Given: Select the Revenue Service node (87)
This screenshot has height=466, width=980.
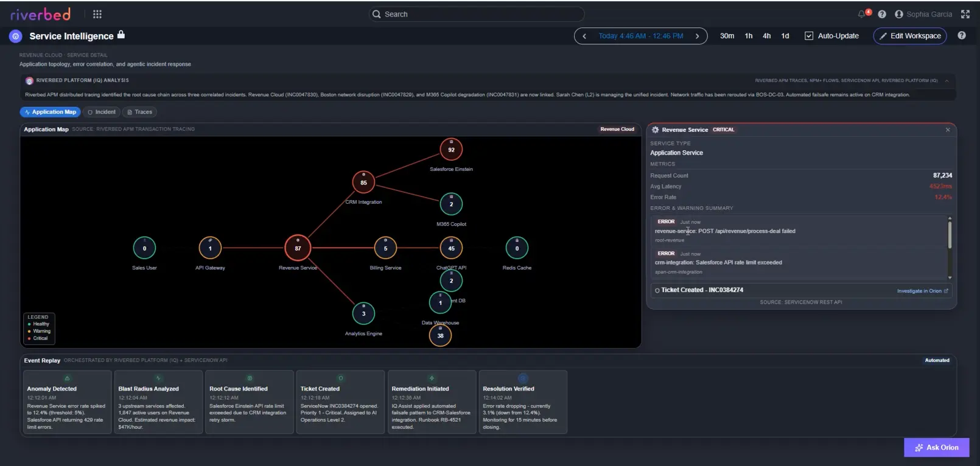Looking at the screenshot, I should 298,248.
